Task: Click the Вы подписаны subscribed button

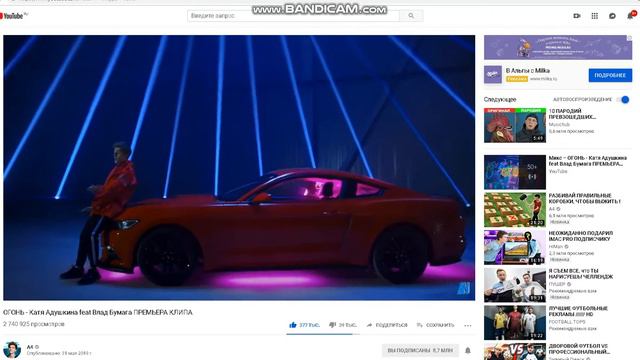Action: coord(420,350)
